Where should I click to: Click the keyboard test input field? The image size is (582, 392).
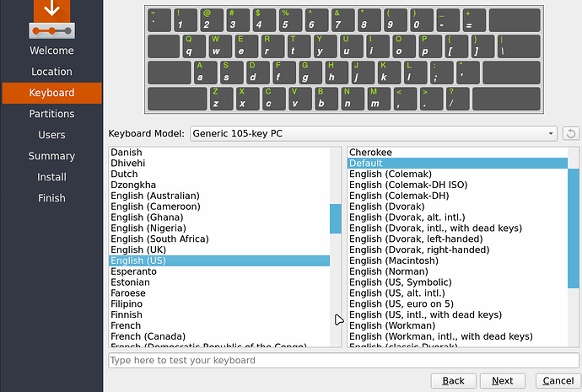point(343,360)
